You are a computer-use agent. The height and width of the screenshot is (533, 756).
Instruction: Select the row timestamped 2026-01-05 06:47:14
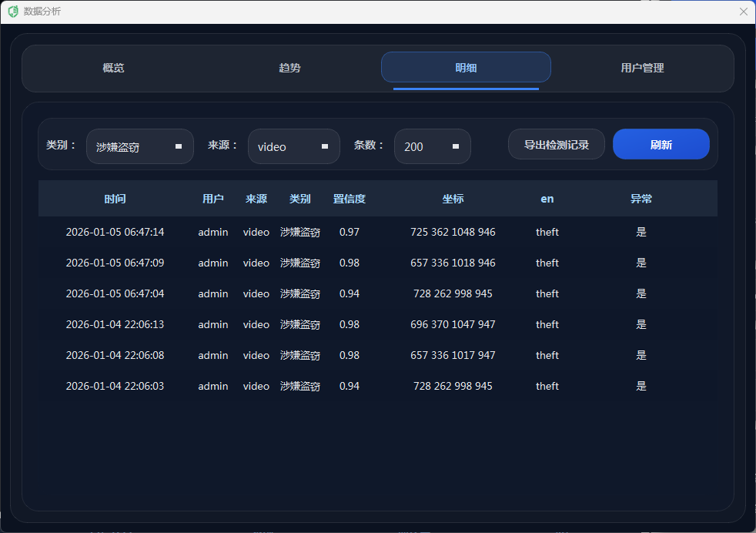pos(115,232)
